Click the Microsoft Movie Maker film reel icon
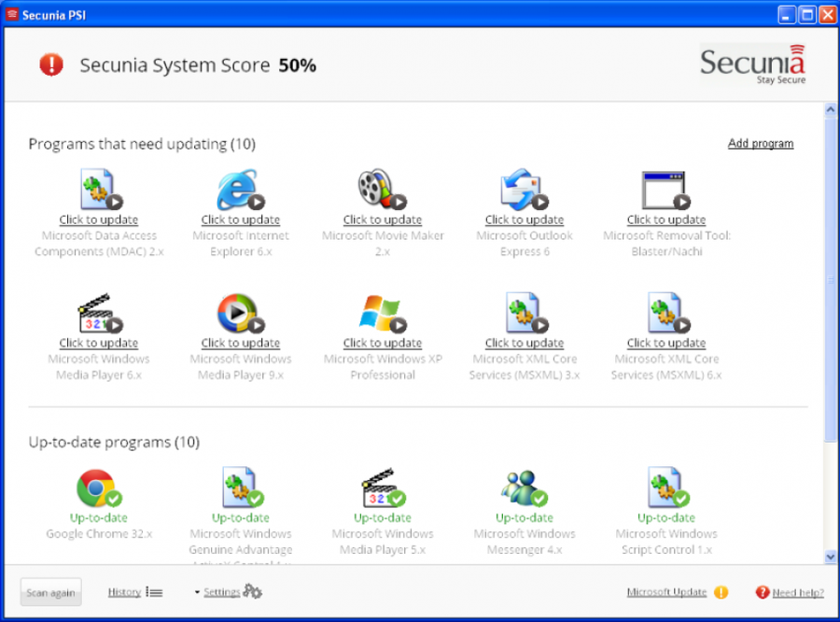This screenshot has width=840, height=622. (x=383, y=189)
